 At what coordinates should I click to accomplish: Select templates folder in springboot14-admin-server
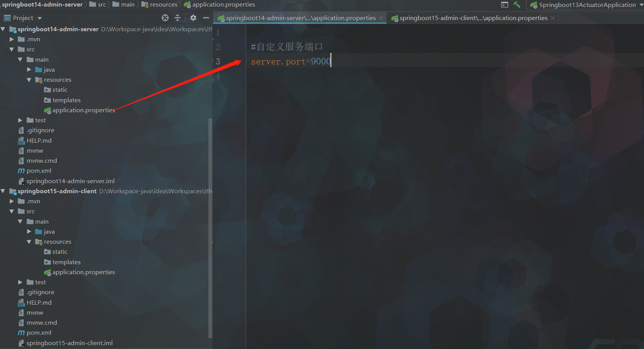click(63, 100)
